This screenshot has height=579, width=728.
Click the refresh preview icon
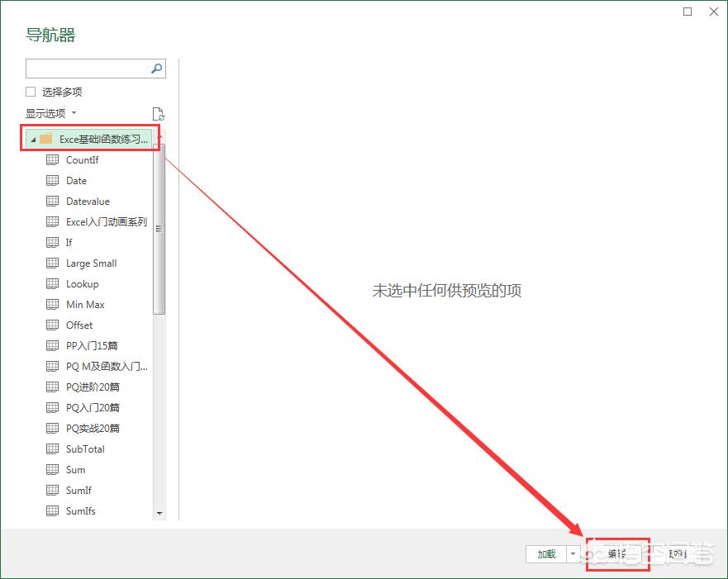159,113
